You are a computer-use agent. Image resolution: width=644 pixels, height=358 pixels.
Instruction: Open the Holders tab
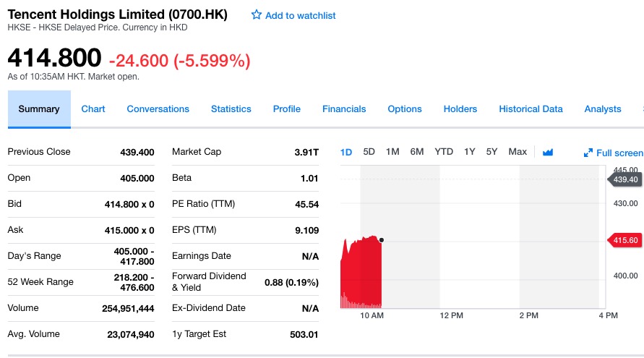pos(460,109)
